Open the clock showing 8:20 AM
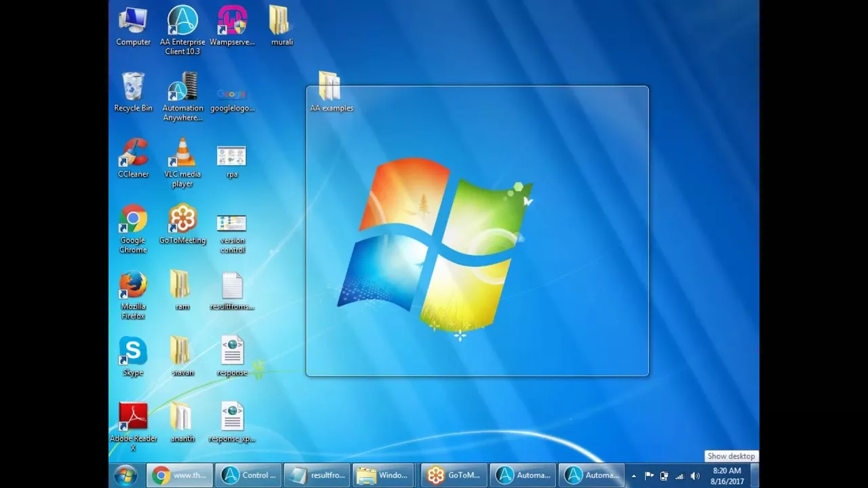 727,476
